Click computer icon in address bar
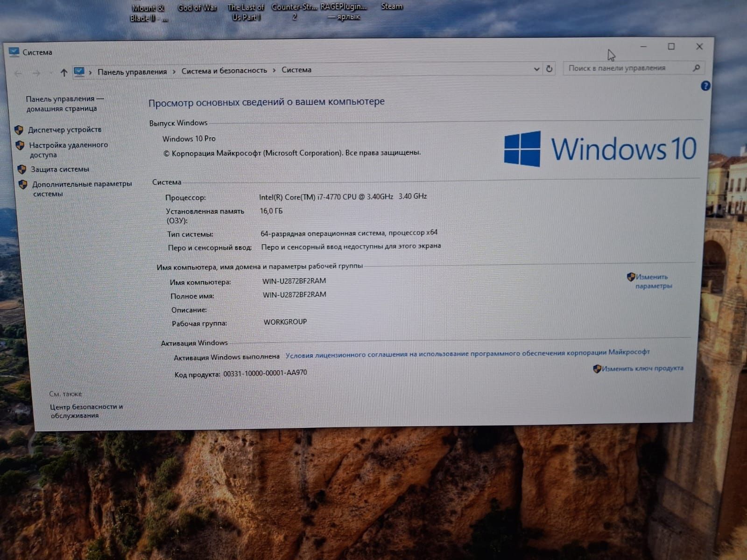 pyautogui.click(x=79, y=72)
